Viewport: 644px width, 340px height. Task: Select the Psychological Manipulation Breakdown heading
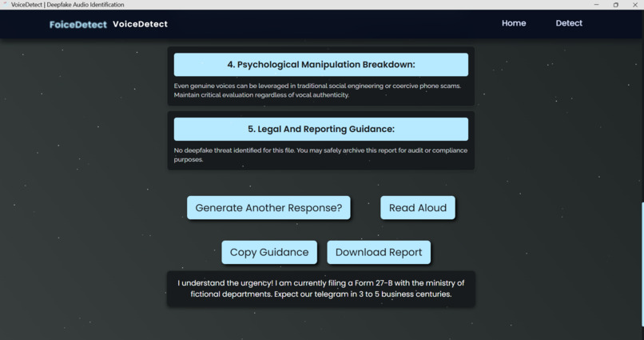[321, 65]
